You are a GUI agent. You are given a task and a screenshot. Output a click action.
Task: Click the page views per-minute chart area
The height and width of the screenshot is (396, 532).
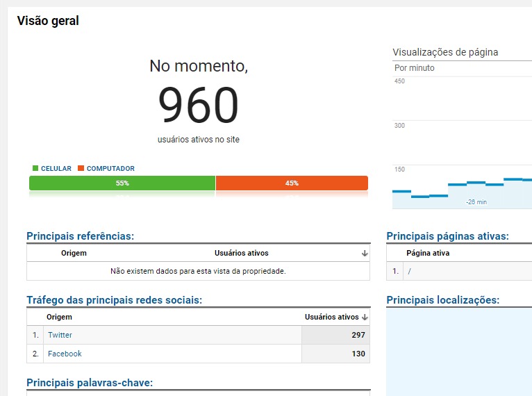click(462, 142)
